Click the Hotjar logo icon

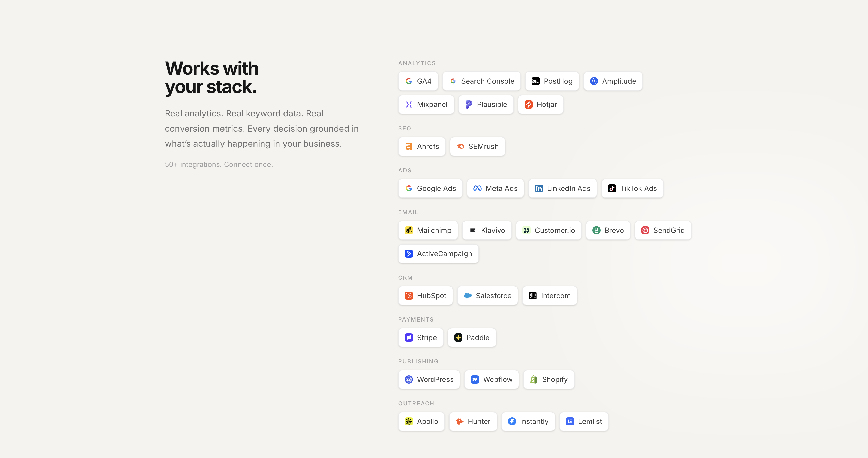point(528,104)
